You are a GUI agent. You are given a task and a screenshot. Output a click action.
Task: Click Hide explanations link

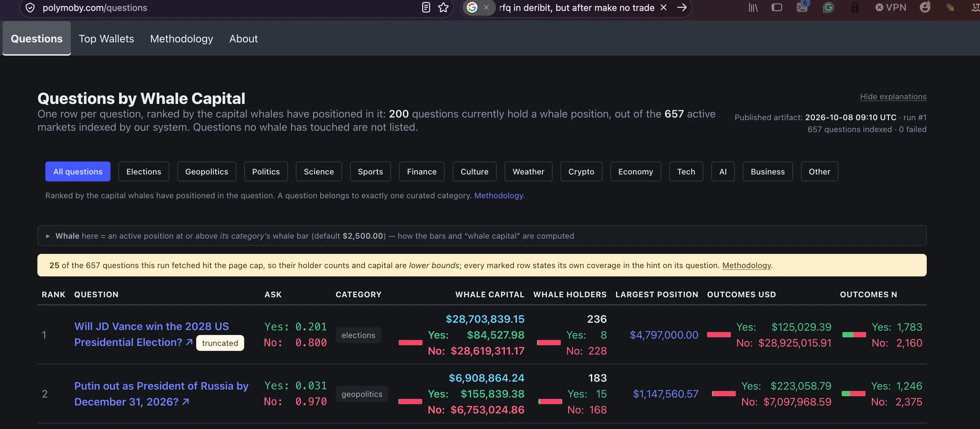[x=893, y=97]
